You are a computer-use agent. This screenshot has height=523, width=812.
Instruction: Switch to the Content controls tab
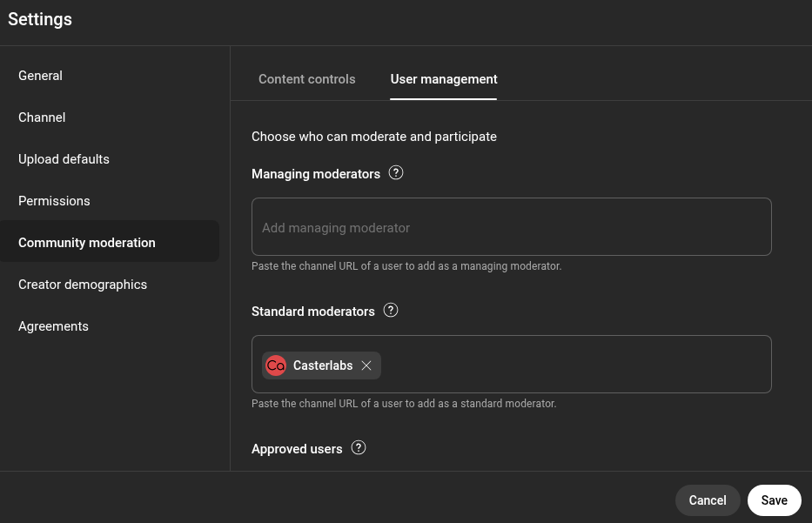click(x=306, y=79)
